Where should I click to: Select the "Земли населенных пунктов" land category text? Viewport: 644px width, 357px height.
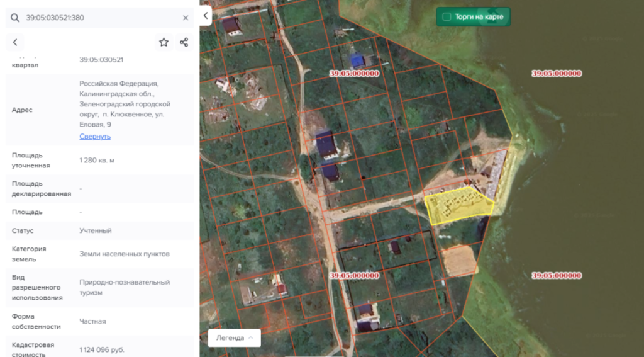[x=124, y=254]
